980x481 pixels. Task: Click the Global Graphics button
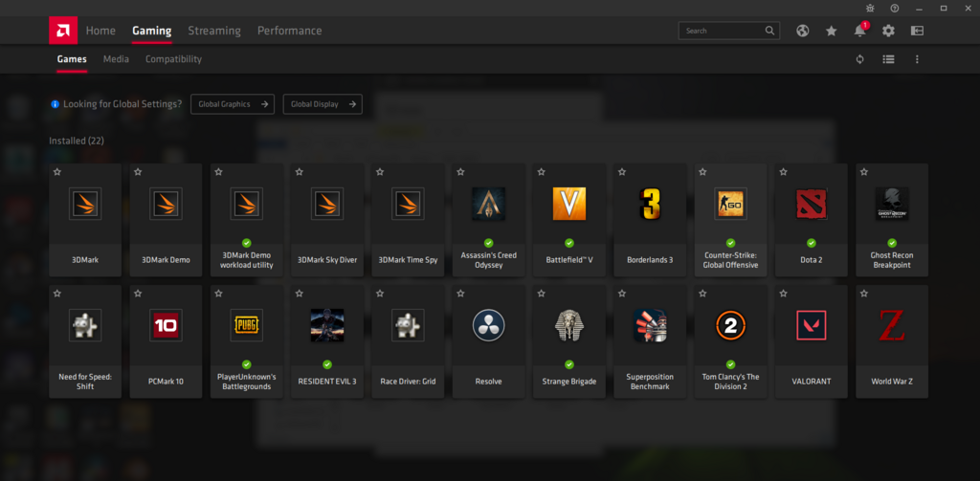(233, 104)
